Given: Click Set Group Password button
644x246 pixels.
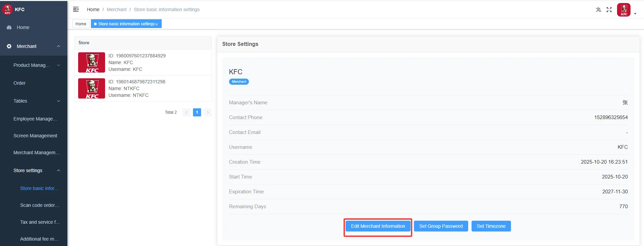Looking at the screenshot, I should click(441, 226).
